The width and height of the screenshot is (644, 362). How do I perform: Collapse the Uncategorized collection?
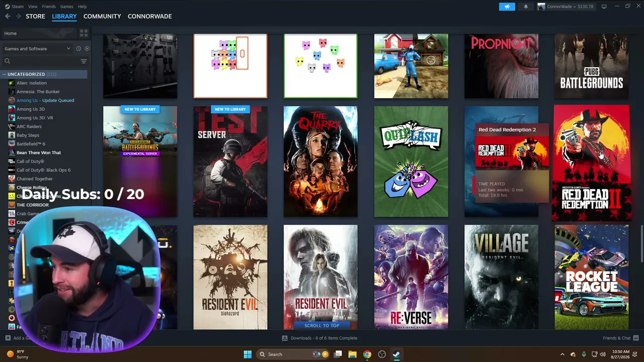pos(4,74)
